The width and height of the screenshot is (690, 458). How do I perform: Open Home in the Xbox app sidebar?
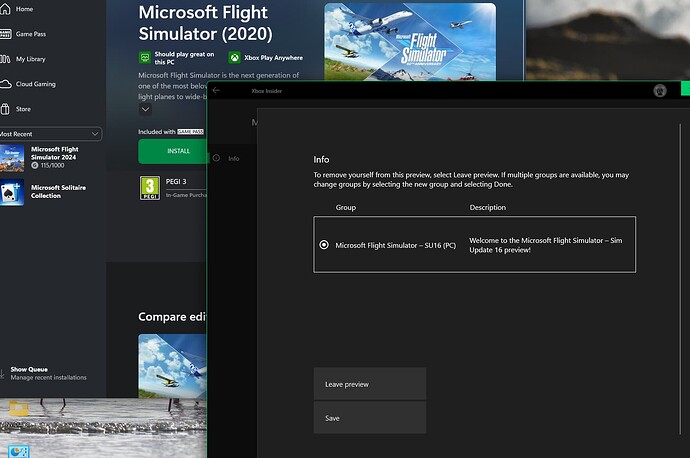pyautogui.click(x=18, y=9)
